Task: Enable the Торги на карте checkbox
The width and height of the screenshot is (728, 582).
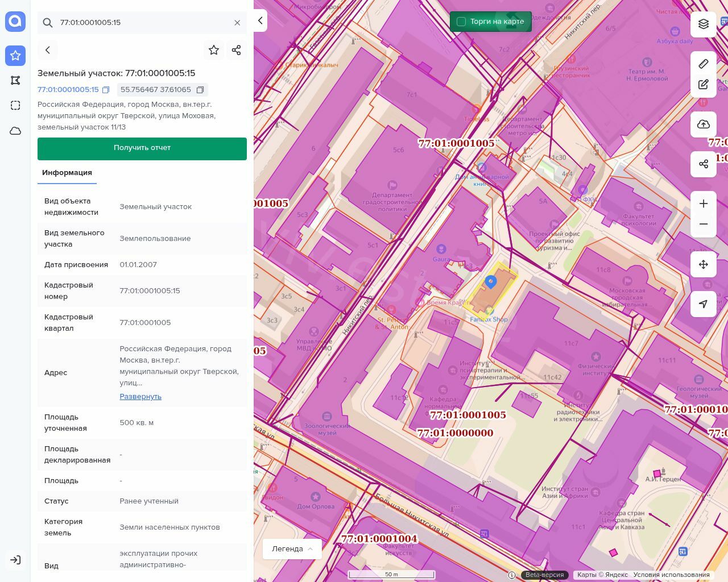Action: [461, 22]
